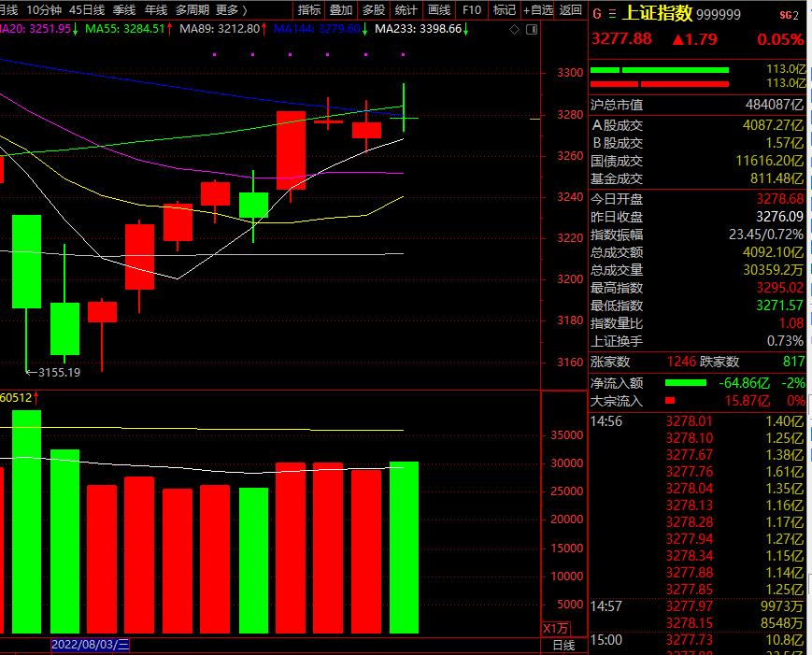Click the 返回 back button

click(x=570, y=10)
